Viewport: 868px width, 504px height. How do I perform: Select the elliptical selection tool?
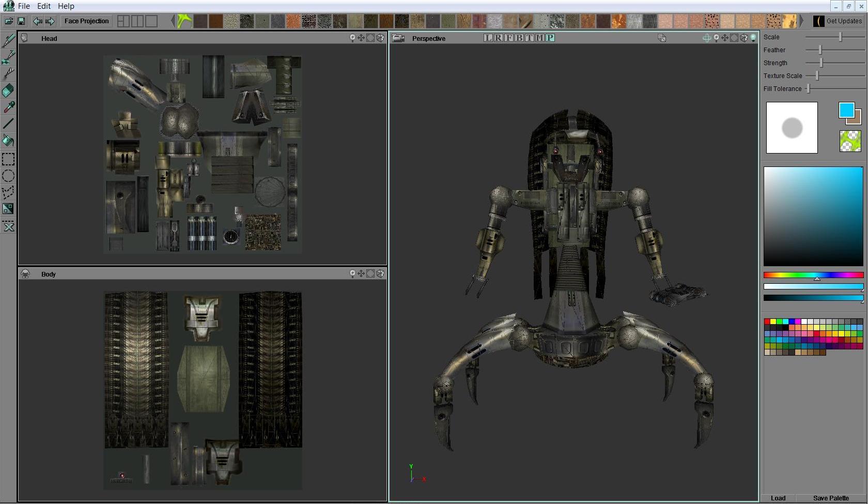[x=8, y=176]
